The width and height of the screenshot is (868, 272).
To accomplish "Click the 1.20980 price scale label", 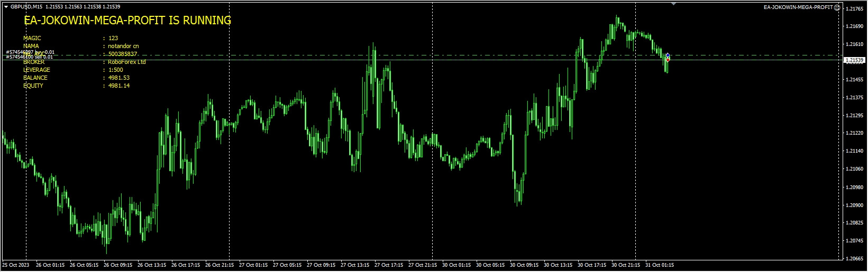I will coord(855,187).
